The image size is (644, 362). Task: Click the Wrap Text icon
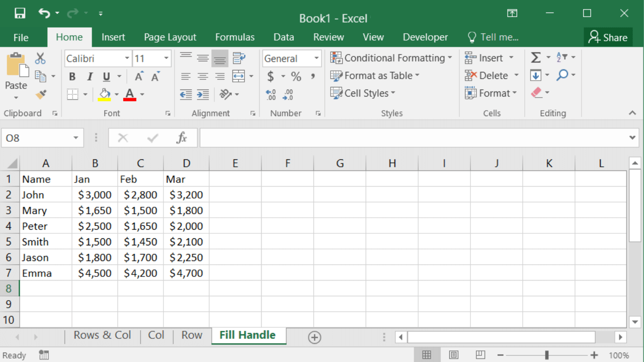click(x=239, y=58)
